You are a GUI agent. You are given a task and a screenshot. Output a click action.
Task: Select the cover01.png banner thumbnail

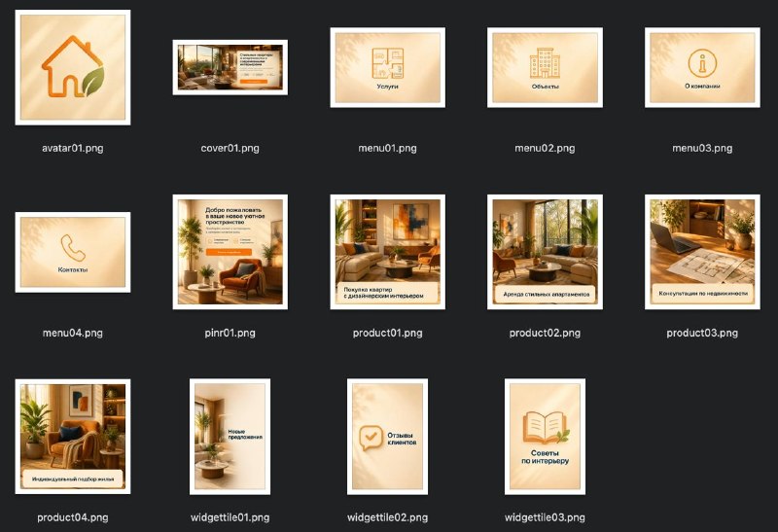pos(230,67)
